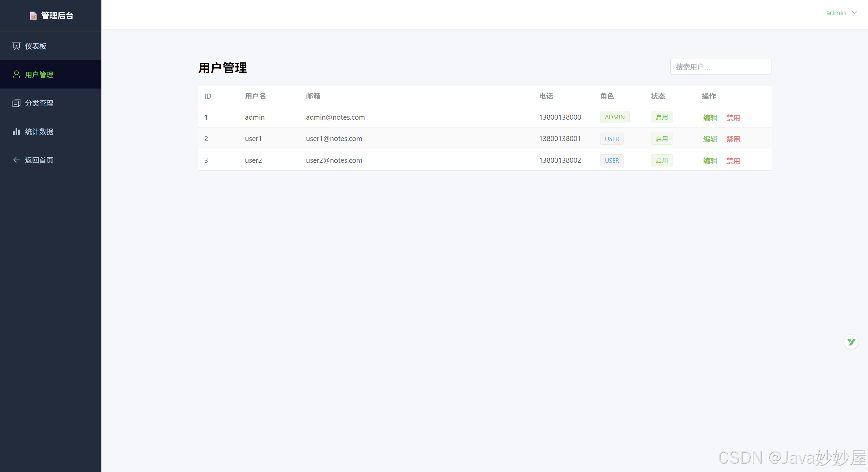The width and height of the screenshot is (868, 472).
Task: Click the notes logo icon beside 管理后台
Action: [x=33, y=16]
